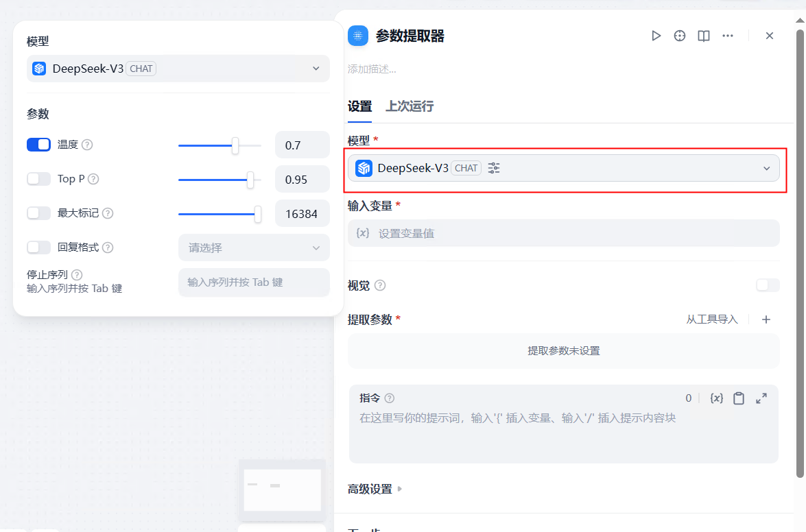Add an extraction parameter with the plus button
Viewport: 806px width, 532px height.
tap(766, 319)
